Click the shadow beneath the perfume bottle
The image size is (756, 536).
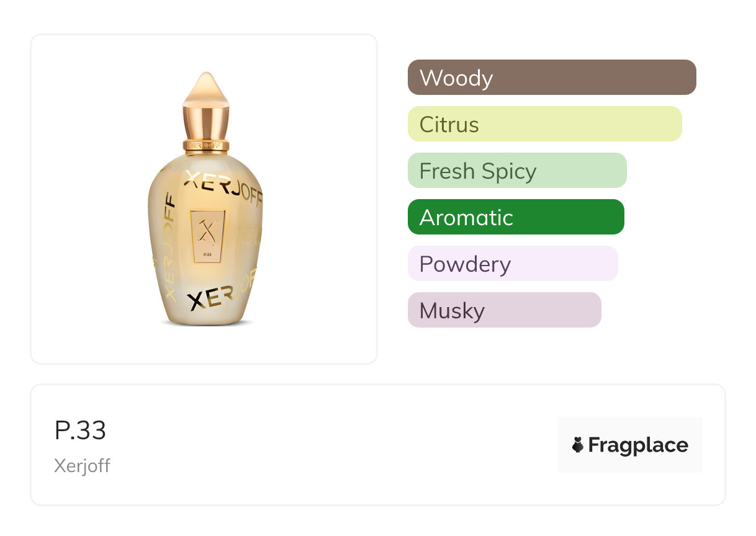pyautogui.click(x=207, y=323)
